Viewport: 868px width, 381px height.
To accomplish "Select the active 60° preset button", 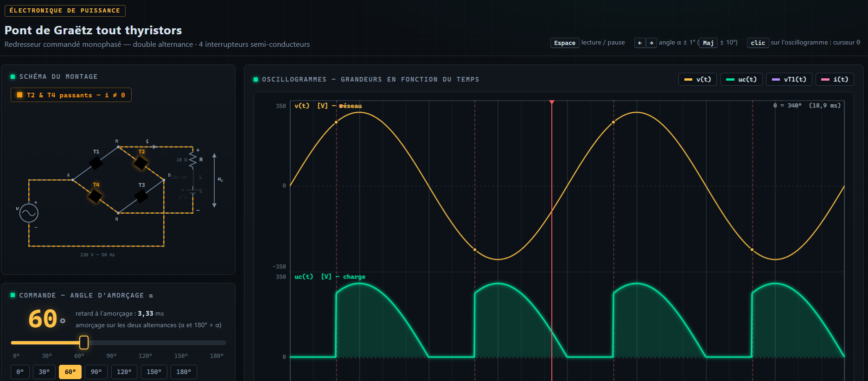I will [70, 372].
